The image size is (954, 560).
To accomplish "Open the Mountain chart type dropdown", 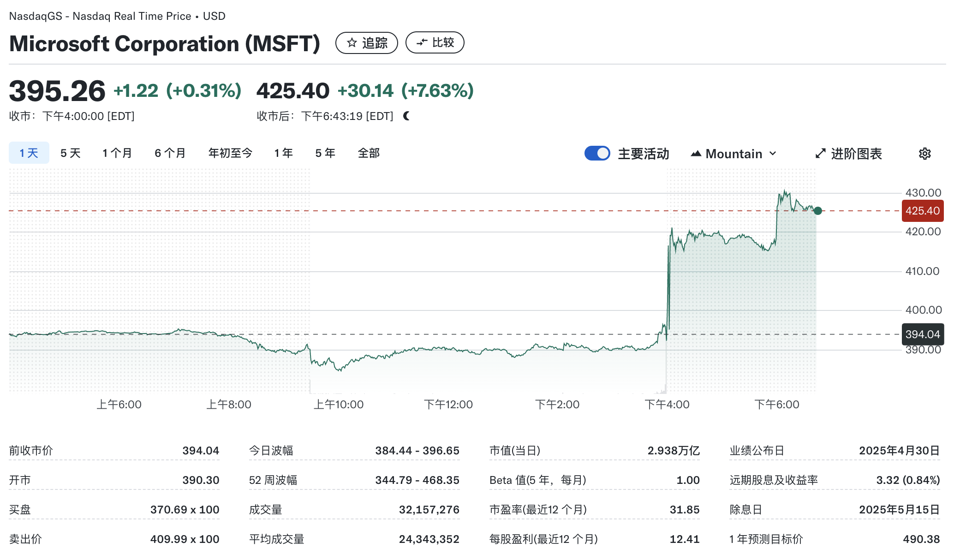I will click(x=733, y=154).
